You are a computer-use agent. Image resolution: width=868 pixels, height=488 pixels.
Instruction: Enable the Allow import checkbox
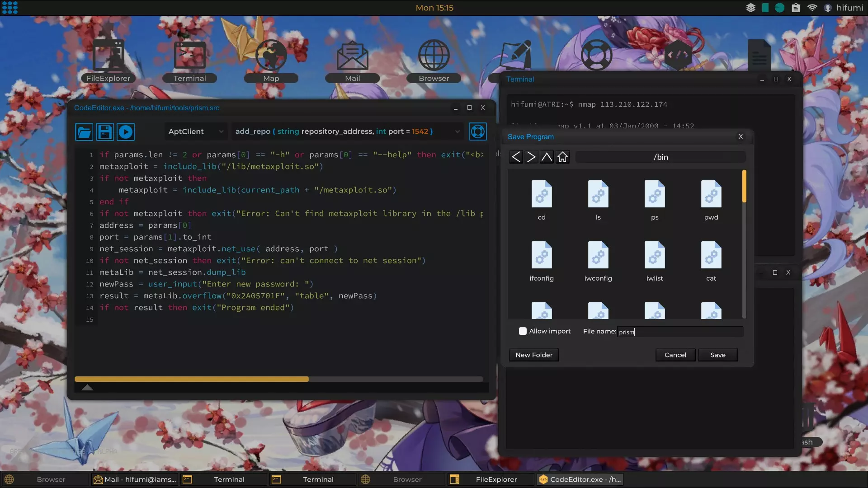[523, 331]
